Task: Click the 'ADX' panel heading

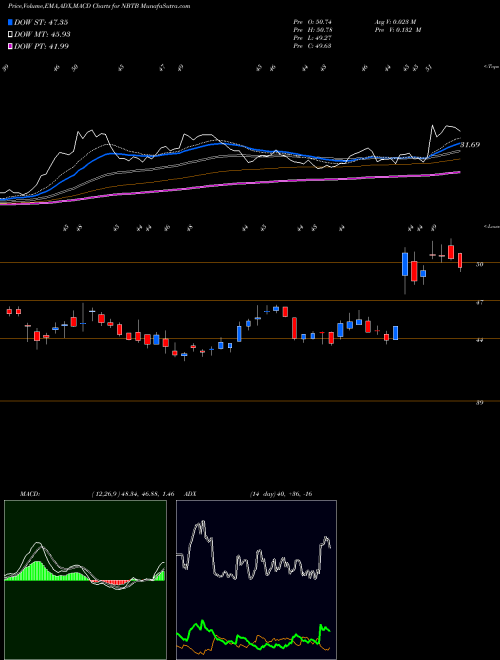Action: (x=190, y=494)
